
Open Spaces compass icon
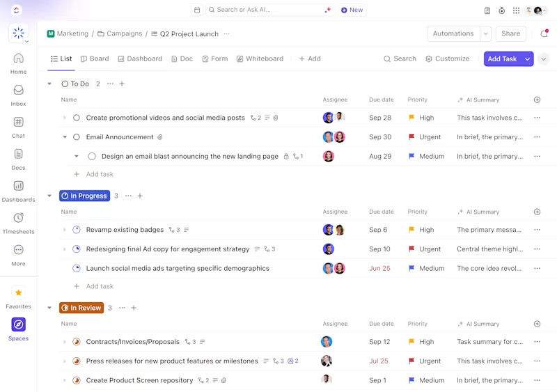point(19,324)
